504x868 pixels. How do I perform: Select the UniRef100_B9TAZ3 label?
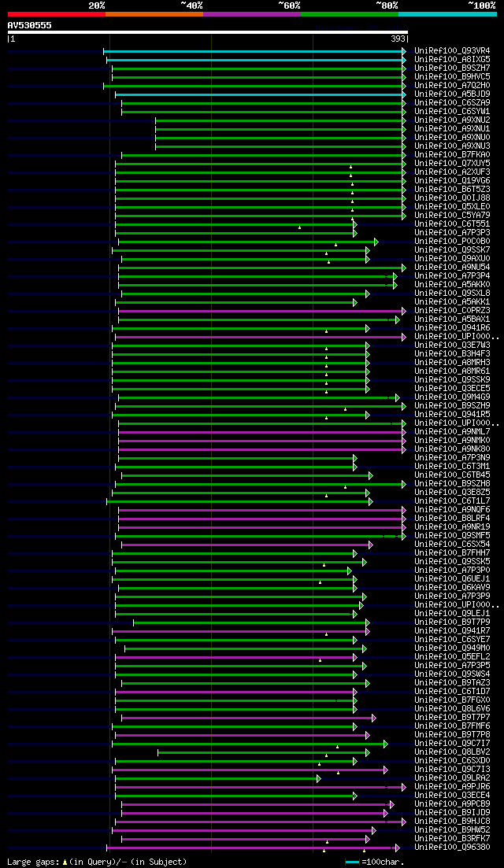coord(452,682)
